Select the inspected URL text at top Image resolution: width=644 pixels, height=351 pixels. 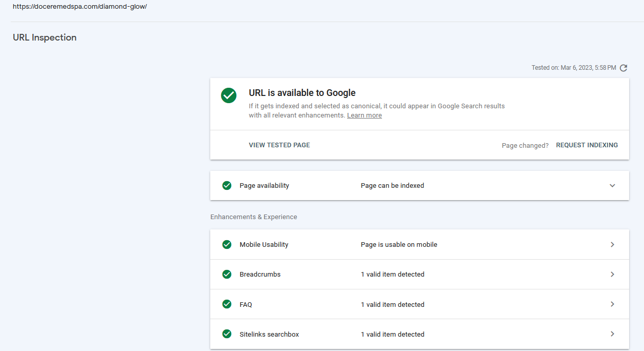click(80, 7)
